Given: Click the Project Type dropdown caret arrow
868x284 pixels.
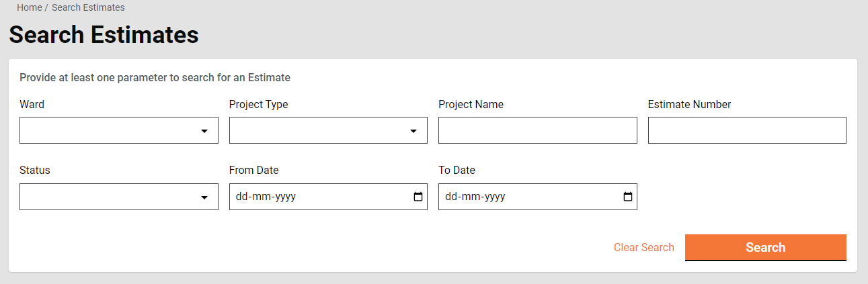Looking at the screenshot, I should (413, 131).
